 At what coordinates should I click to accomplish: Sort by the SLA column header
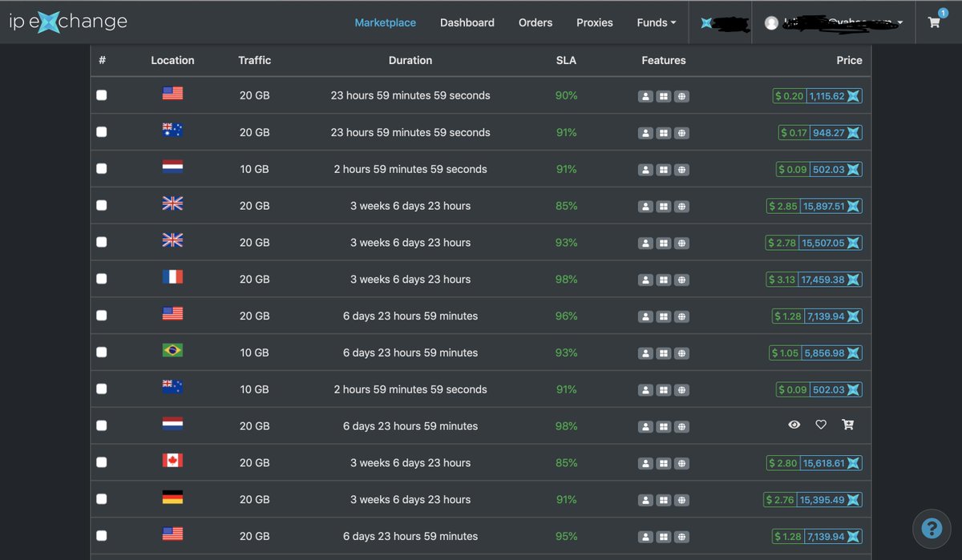pyautogui.click(x=566, y=60)
